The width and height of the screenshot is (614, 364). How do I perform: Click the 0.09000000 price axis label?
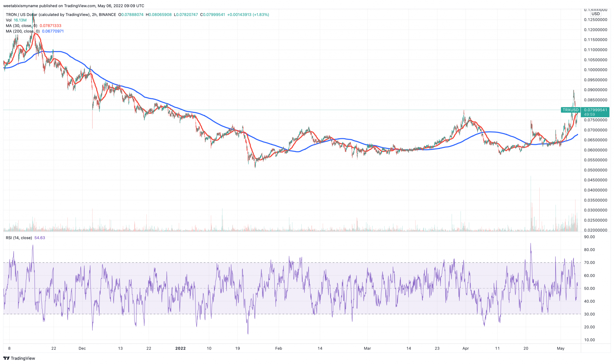(595, 90)
